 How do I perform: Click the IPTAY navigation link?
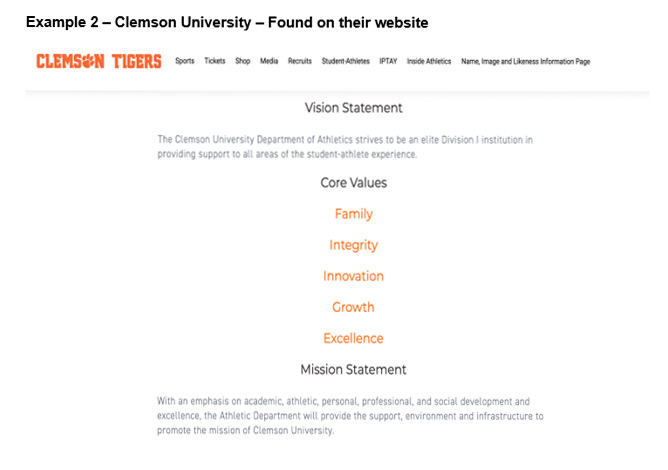(388, 61)
